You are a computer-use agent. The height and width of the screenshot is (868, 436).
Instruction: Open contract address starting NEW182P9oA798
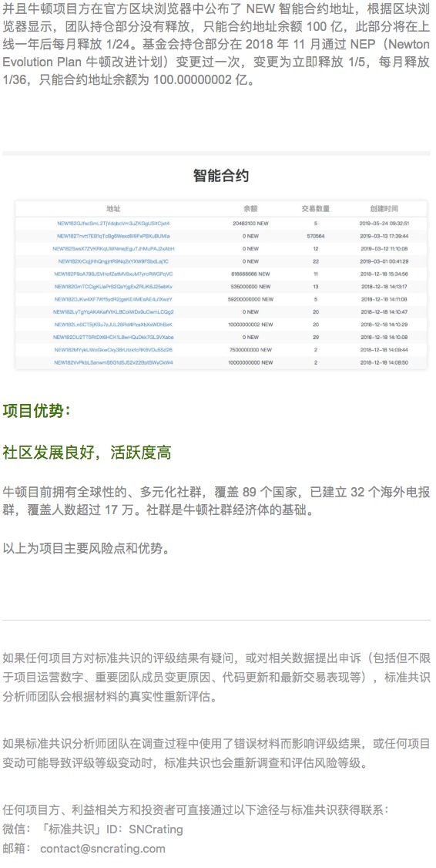click(x=113, y=274)
